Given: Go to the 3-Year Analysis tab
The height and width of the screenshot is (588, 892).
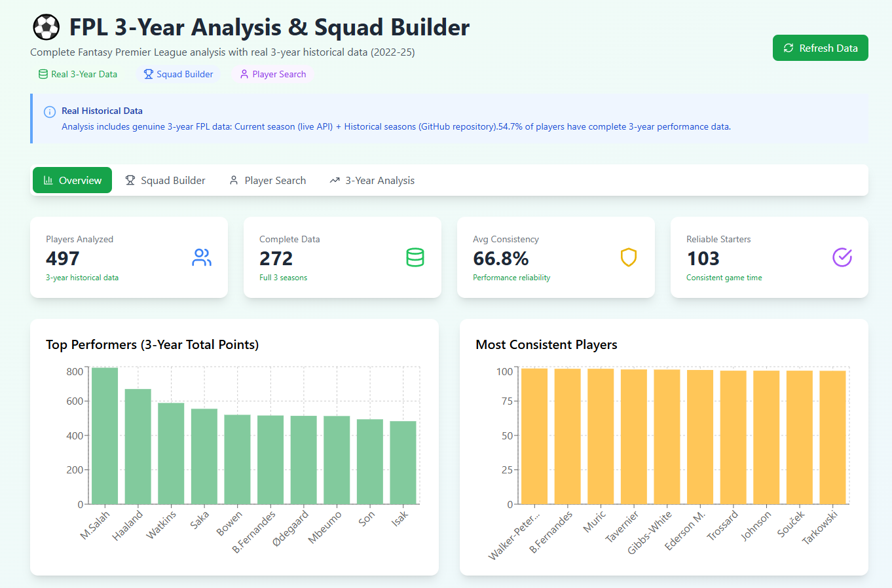Looking at the screenshot, I should (x=372, y=180).
